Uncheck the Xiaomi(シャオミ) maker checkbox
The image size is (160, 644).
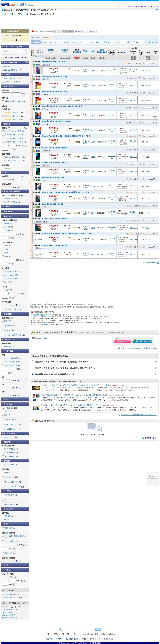[x=3, y=35]
